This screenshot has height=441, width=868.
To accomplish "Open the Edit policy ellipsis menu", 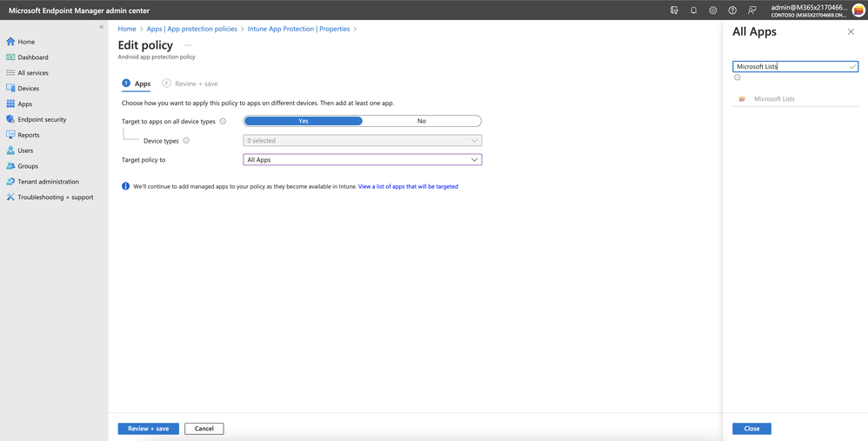I will [x=188, y=45].
